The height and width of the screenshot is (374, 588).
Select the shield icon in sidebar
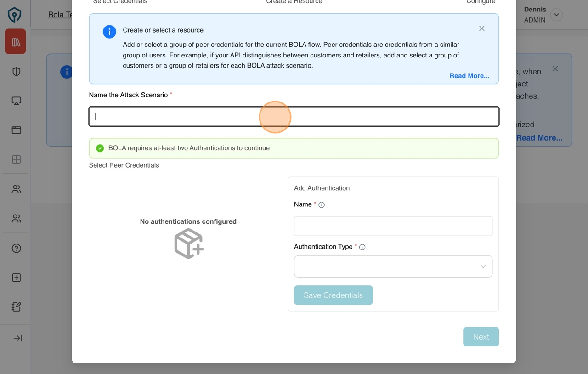(17, 72)
